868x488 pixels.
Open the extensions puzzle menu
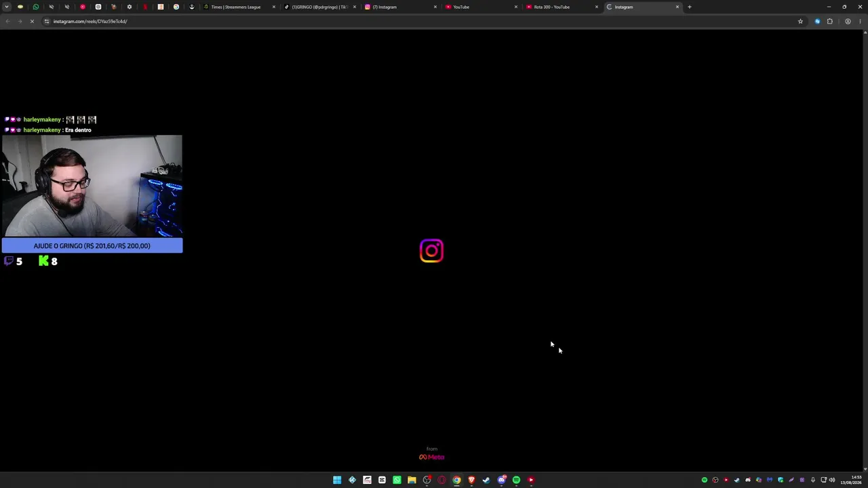click(829, 21)
